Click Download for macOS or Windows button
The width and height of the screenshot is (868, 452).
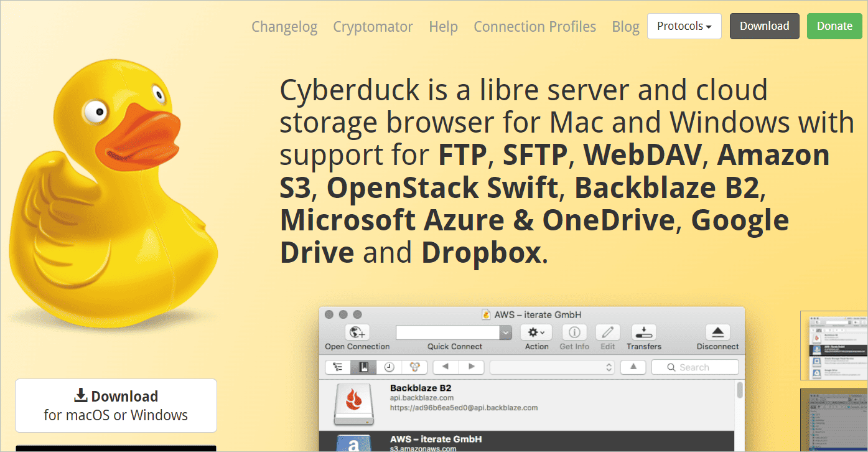(116, 405)
